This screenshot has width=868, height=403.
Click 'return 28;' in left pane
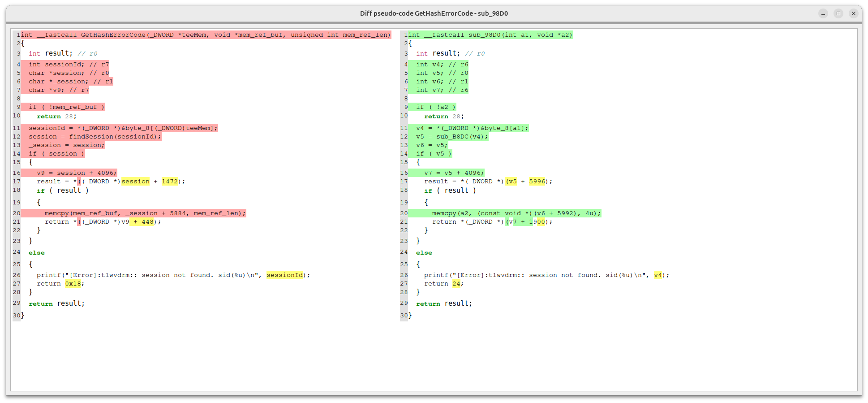pos(56,117)
